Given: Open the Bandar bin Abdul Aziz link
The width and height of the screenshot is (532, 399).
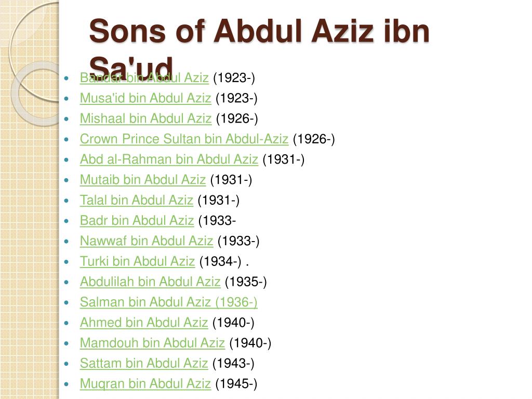Looking at the screenshot, I should click(144, 78).
